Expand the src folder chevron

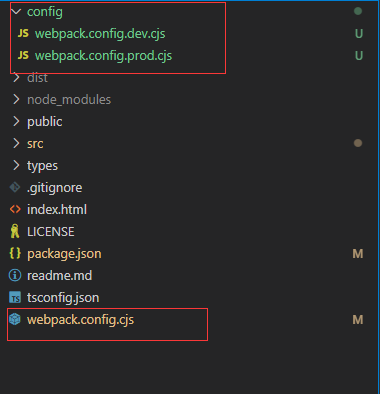point(16,143)
